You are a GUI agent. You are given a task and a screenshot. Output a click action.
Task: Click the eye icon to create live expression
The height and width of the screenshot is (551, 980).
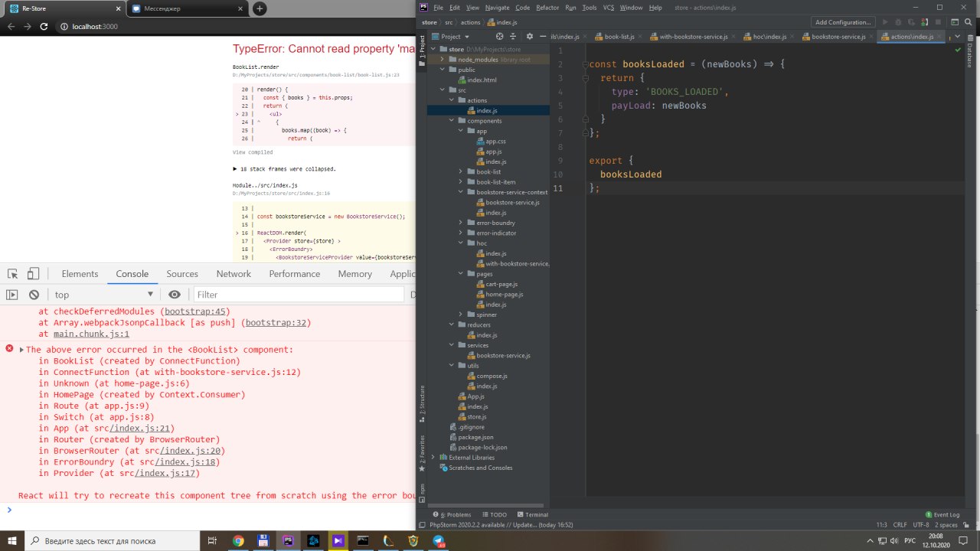click(175, 295)
